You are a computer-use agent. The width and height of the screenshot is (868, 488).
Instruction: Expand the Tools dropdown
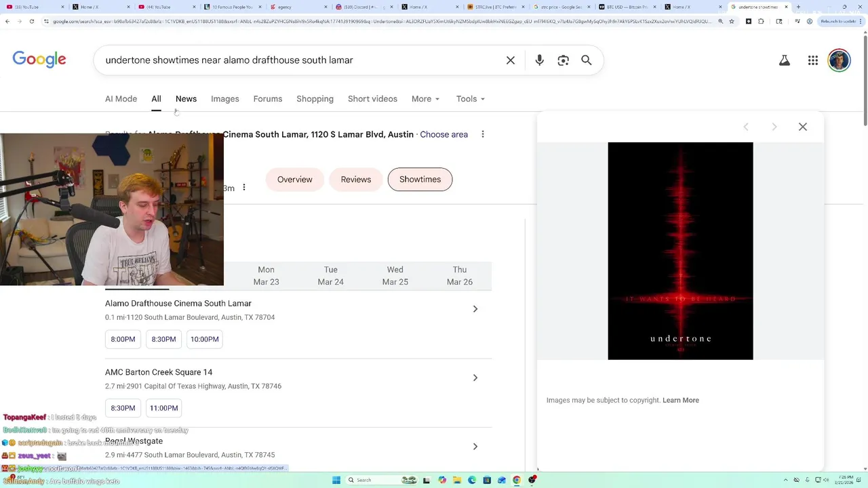click(x=471, y=99)
